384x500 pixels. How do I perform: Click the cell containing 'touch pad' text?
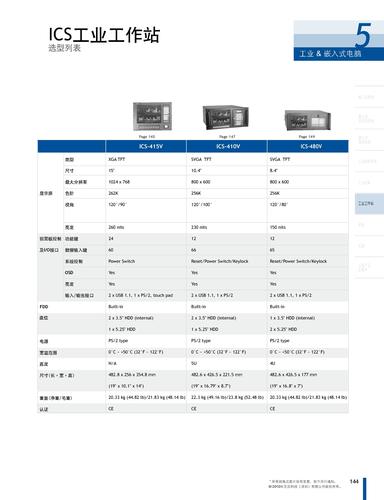[x=146, y=295]
